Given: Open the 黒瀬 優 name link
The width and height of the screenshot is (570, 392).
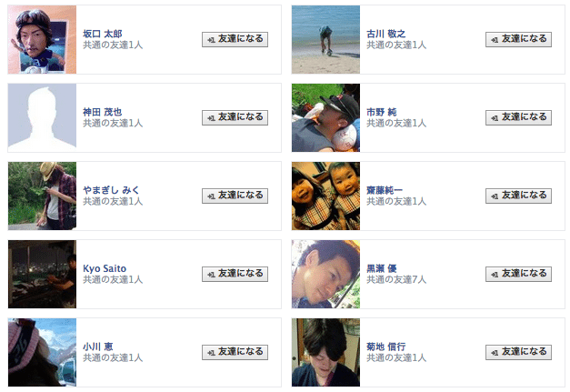Looking at the screenshot, I should click(381, 268).
